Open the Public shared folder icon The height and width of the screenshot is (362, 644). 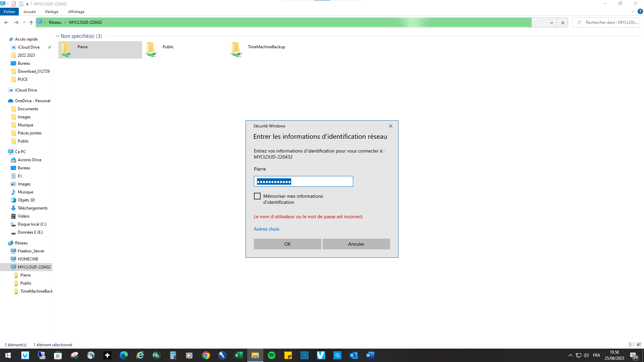[151, 50]
